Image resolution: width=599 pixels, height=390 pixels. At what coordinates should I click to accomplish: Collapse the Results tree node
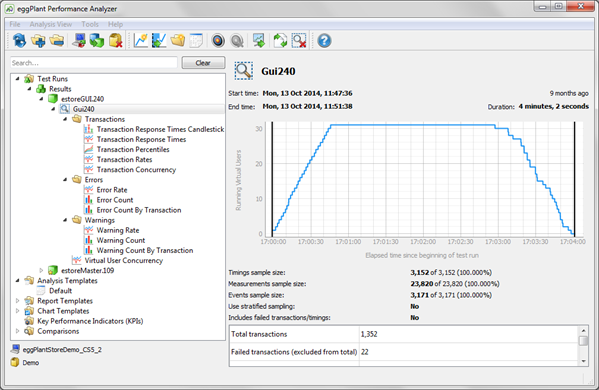point(29,89)
